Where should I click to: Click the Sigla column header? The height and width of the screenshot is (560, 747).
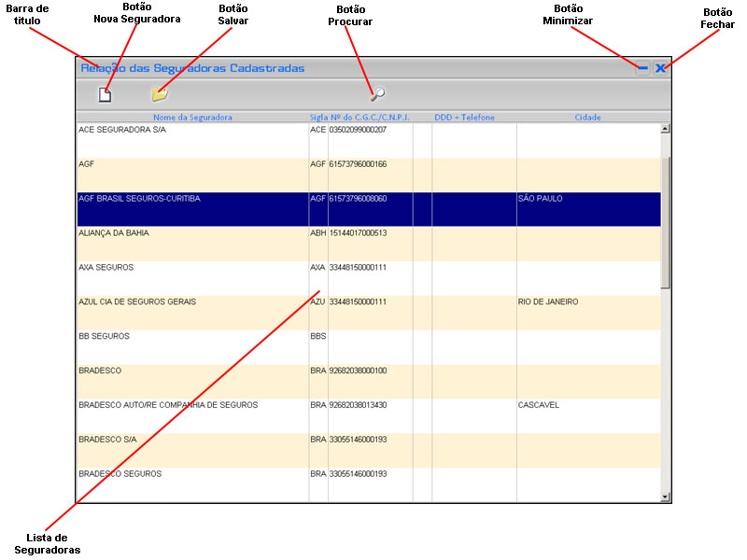(x=318, y=118)
